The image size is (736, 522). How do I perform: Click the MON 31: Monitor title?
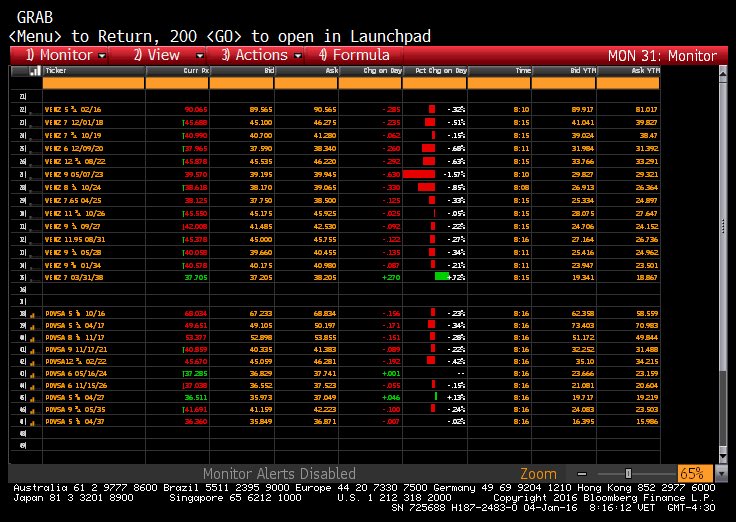pos(662,56)
